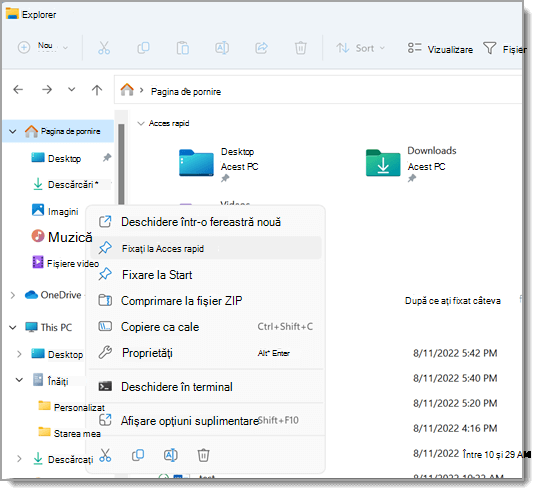Image resolution: width=539 pixels, height=496 pixels.
Task: Click the Delete trash icon in toolbar
Action: point(300,48)
